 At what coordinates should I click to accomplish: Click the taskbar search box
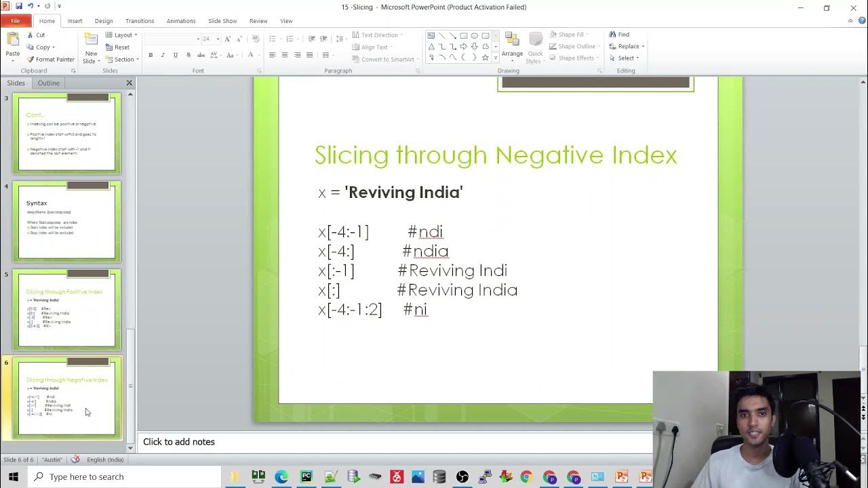tap(123, 476)
